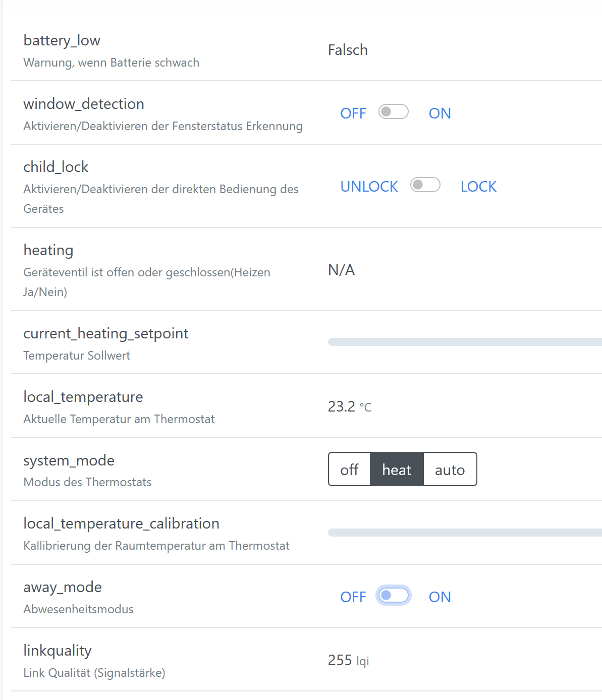Toggle the child_lock switch

[425, 185]
